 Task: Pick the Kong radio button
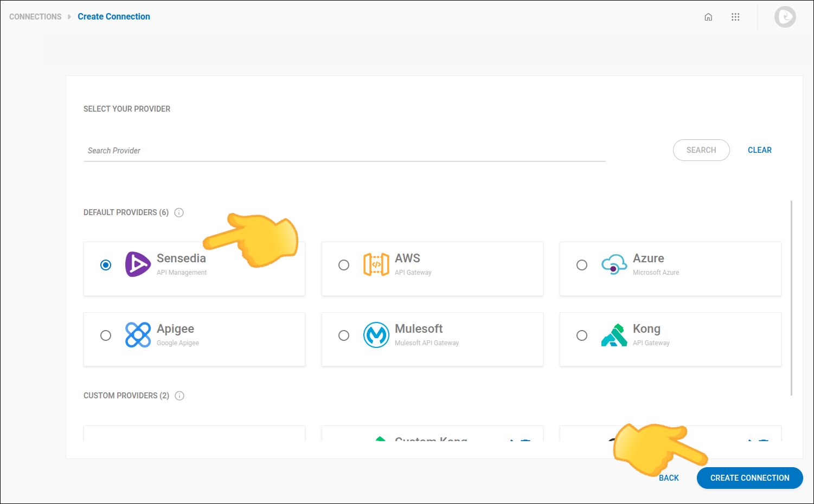tap(582, 335)
